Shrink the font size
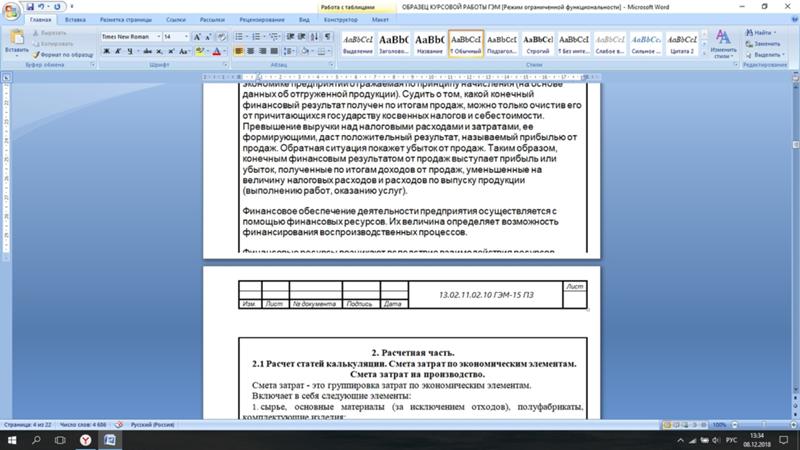This screenshot has width=800, height=450. tap(208, 37)
